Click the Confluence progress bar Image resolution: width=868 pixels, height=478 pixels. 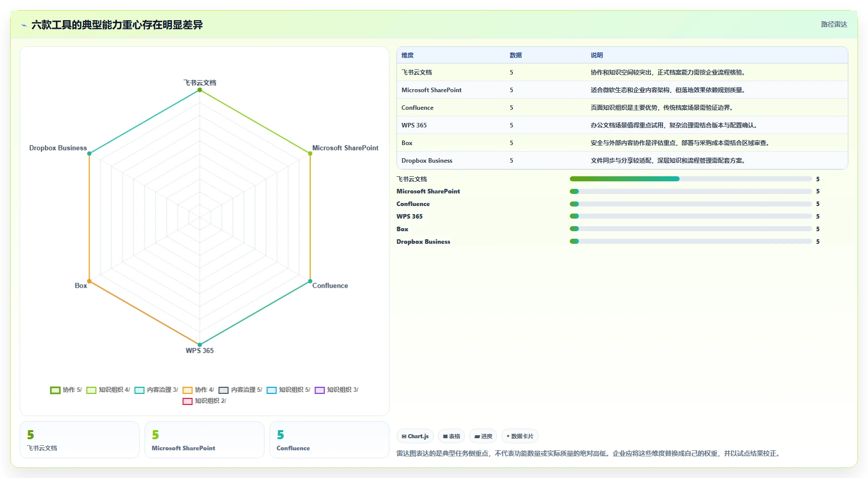point(691,204)
